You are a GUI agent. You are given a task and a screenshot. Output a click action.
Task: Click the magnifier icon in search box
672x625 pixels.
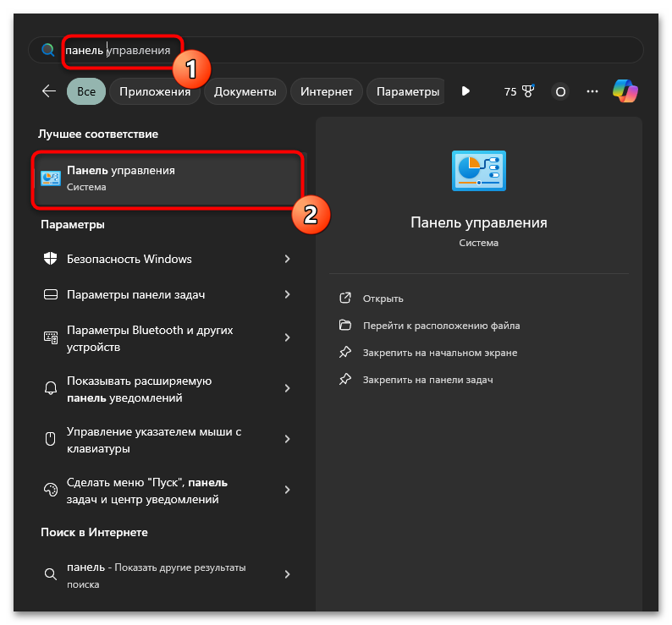[x=48, y=51]
